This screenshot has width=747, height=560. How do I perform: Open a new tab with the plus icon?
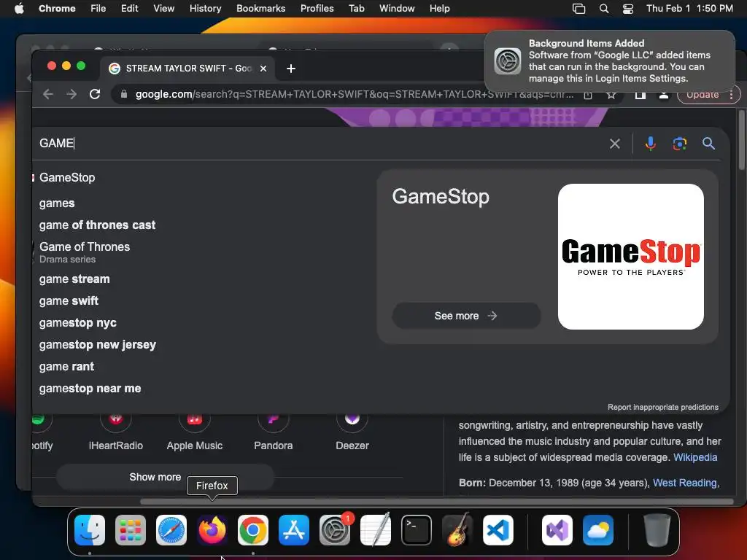(x=290, y=69)
